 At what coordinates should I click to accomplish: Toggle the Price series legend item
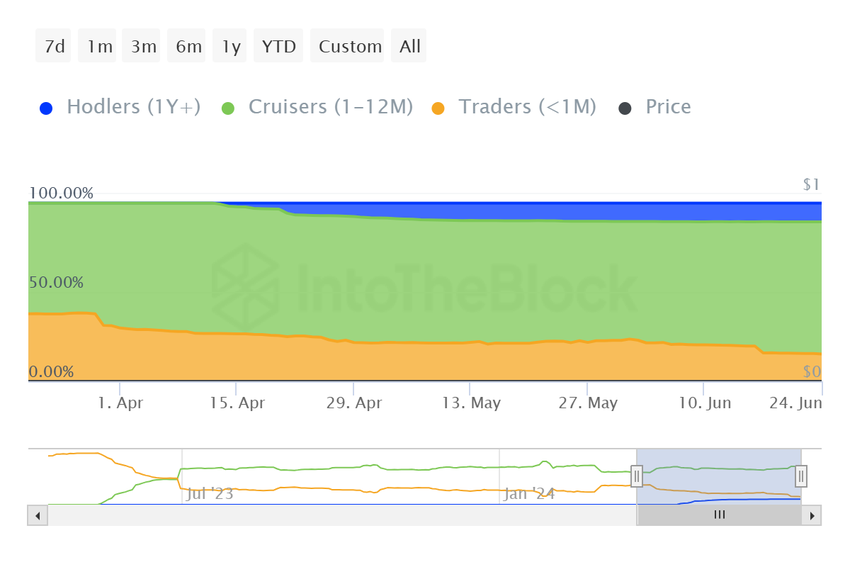pyautogui.click(x=668, y=107)
